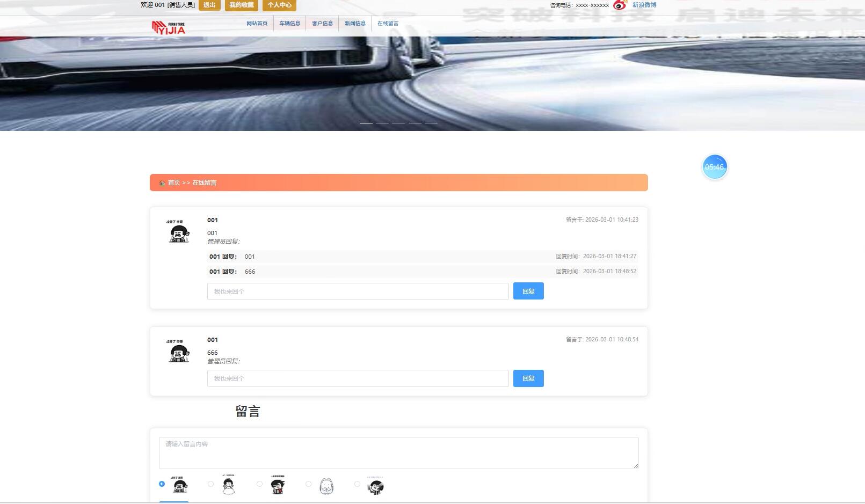Click the 退出 logout button
Viewport: 865px width, 504px height.
(209, 5)
